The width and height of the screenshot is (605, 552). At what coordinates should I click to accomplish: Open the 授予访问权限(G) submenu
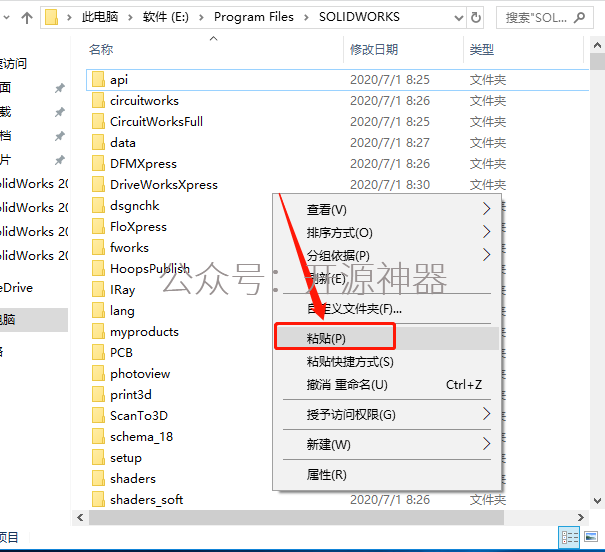[387, 415]
